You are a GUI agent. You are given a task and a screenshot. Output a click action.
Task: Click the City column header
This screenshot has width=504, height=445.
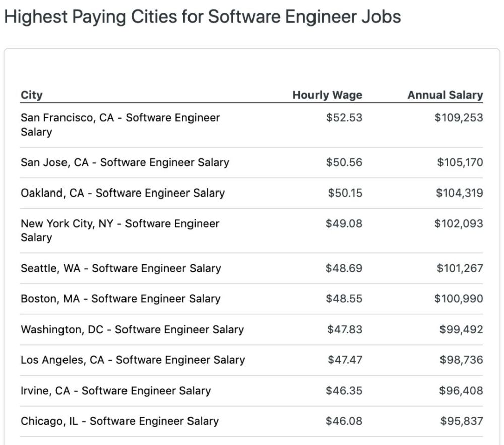[x=31, y=95]
